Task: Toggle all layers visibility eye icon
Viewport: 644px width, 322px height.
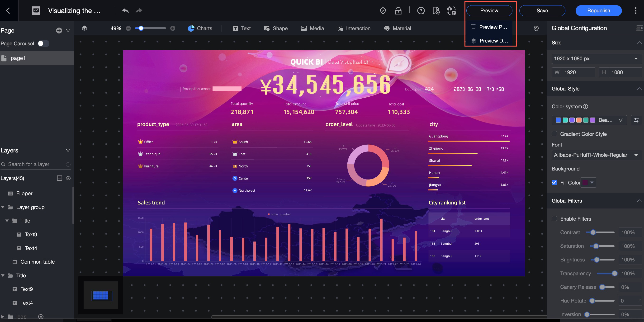Action: coord(68,178)
